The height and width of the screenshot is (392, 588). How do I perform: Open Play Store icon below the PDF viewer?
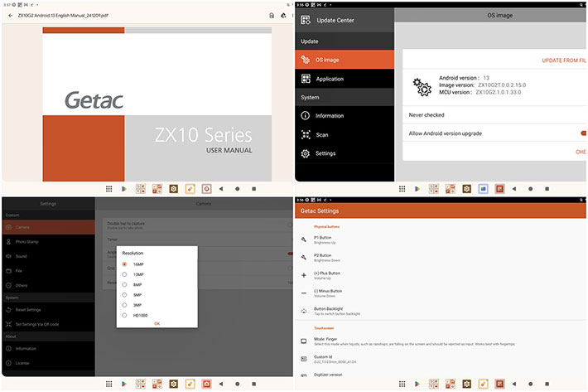[124, 189]
